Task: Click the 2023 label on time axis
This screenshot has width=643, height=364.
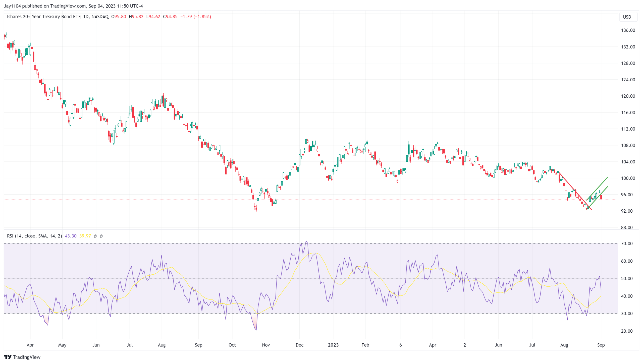Action: point(333,345)
